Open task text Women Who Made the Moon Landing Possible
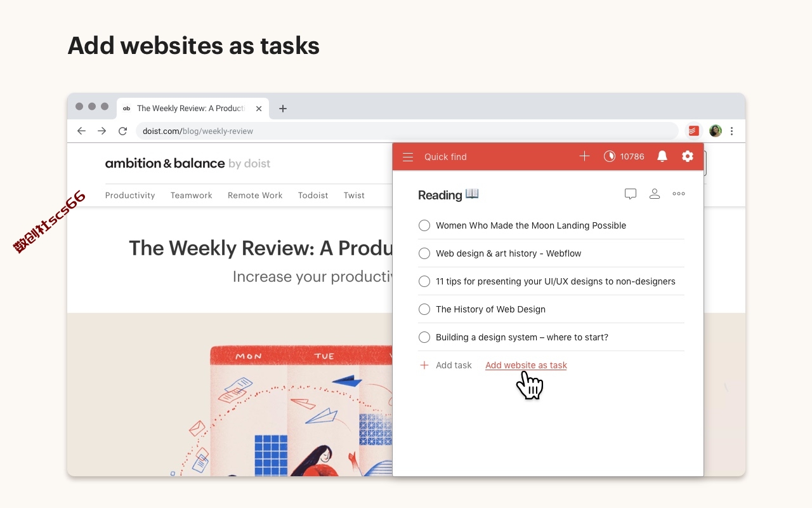This screenshot has width=812, height=508. [531, 225]
